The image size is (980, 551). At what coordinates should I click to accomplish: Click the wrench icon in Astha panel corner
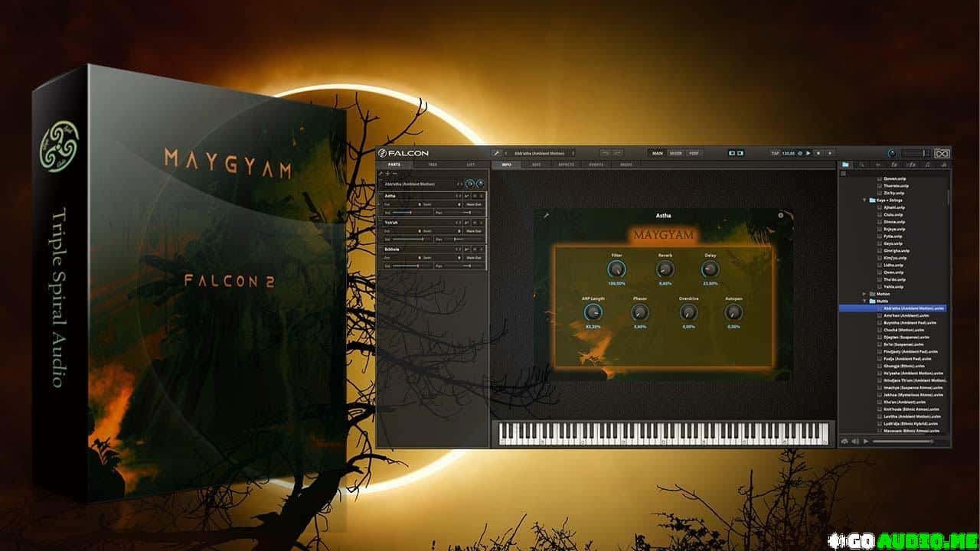[547, 216]
